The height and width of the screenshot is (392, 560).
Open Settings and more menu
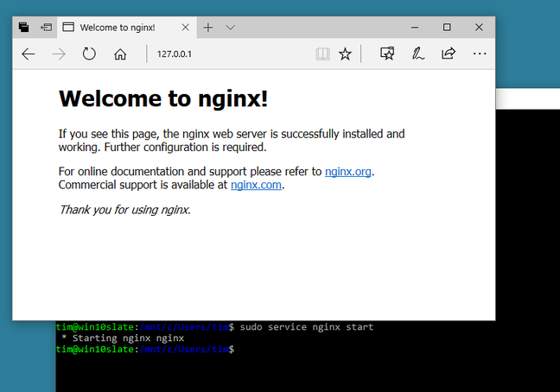tap(480, 54)
